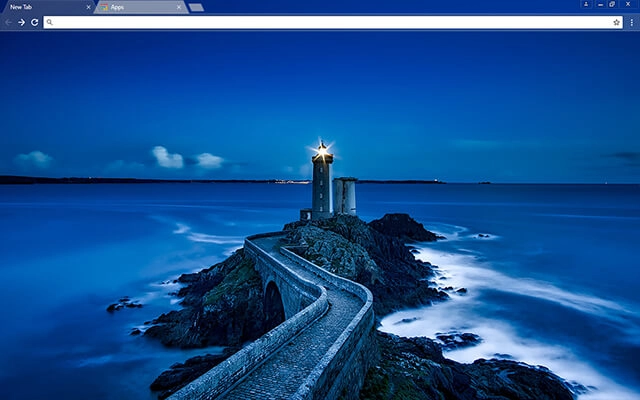
Task: Focus the address bar field
Action: tap(333, 22)
